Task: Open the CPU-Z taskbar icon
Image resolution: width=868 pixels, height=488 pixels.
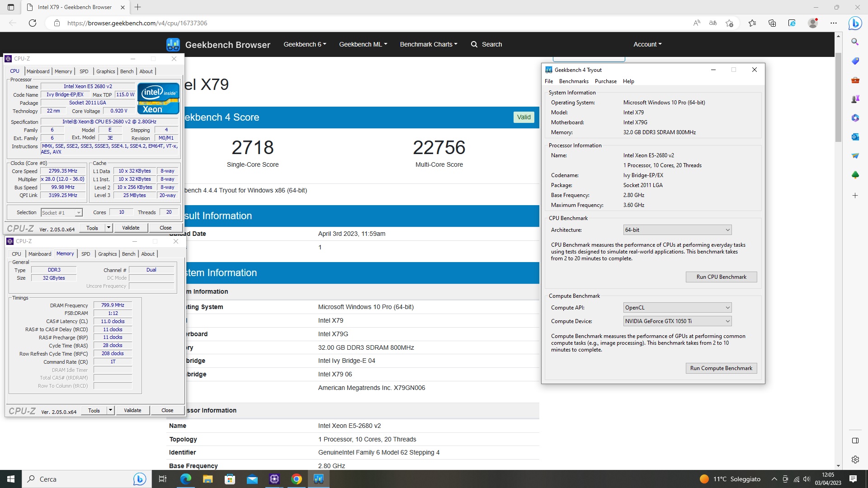Action: tap(274, 479)
